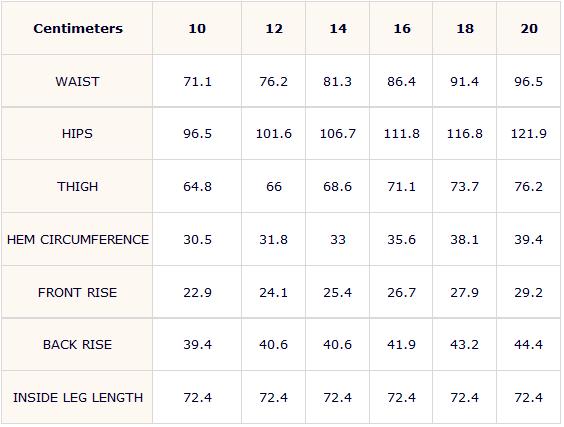Screen dimensions: 564x427
Task: Click hem circumference value 33
Action: pyautogui.click(x=338, y=240)
